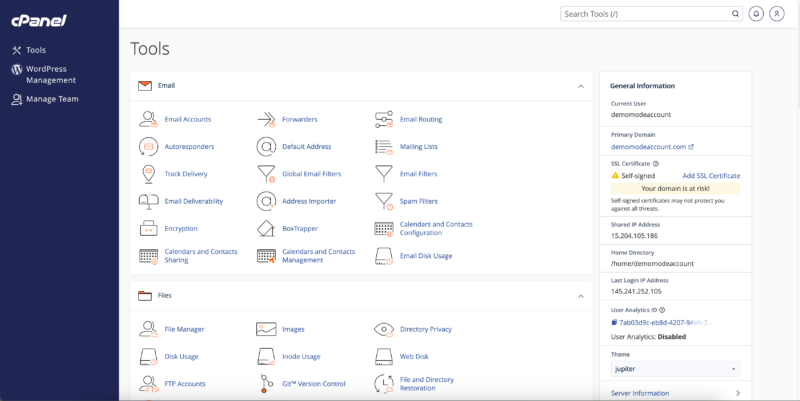Open Global Email Filters funnel icon
The height and width of the screenshot is (401, 800).
coord(266,174)
